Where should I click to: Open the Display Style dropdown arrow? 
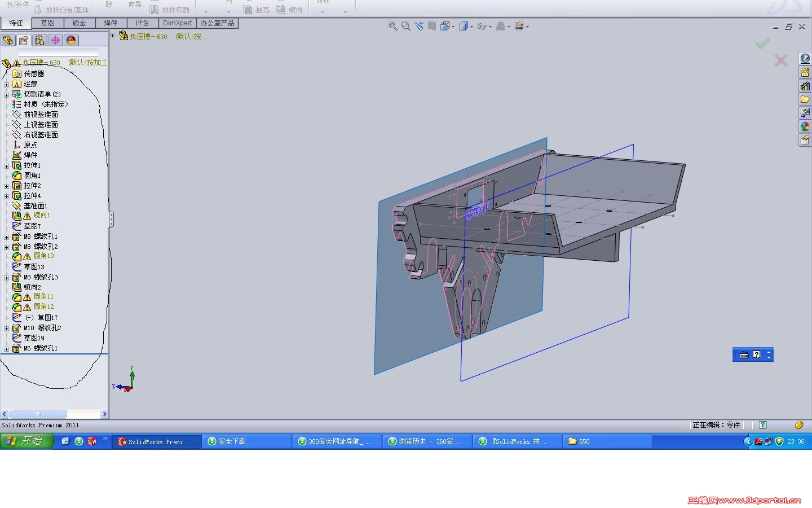[472, 27]
